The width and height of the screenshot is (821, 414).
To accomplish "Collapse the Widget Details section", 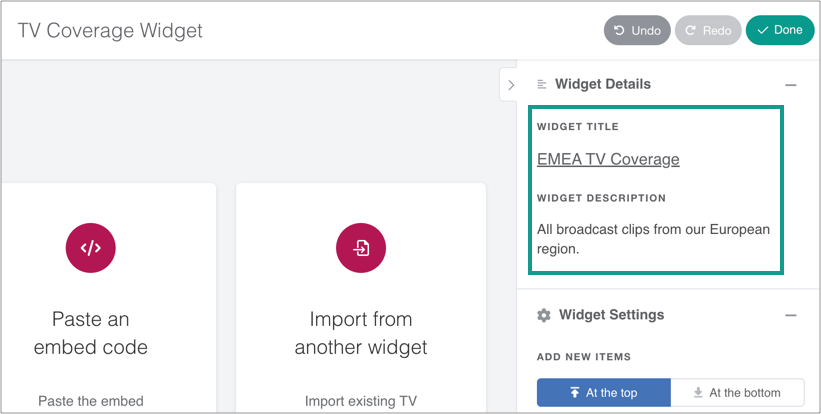I will coord(790,85).
